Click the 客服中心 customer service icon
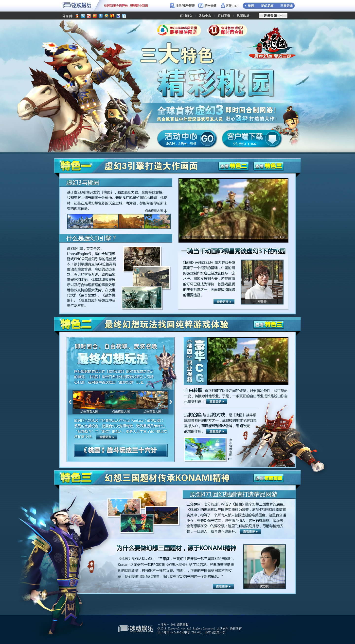Screen dimensions: 355x644 [223, 5]
